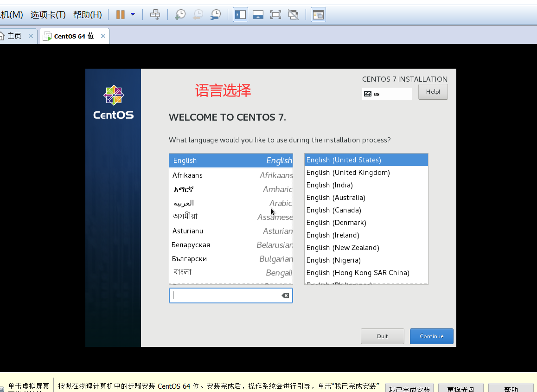Choose English (India) locale
Image resolution: width=537 pixels, height=392 pixels.
[366, 185]
